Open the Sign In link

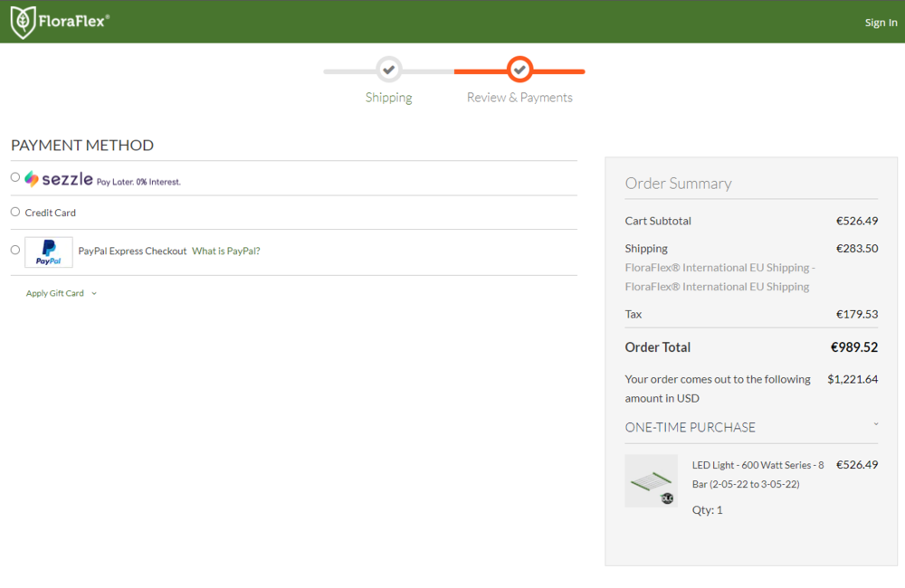point(881,23)
